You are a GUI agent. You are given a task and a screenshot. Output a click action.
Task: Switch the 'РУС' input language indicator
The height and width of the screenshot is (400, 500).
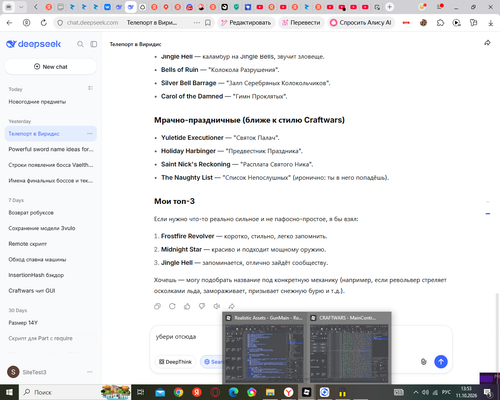pyautogui.click(x=446, y=392)
